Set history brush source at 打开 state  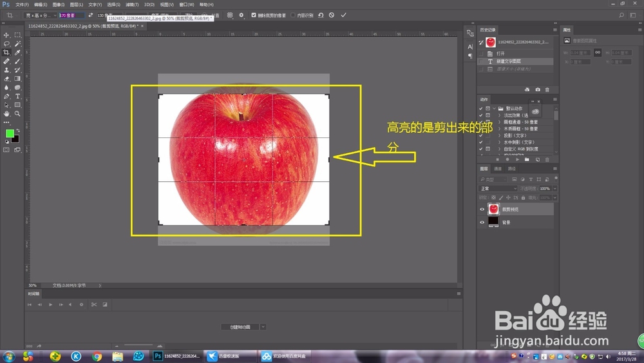coord(481,54)
